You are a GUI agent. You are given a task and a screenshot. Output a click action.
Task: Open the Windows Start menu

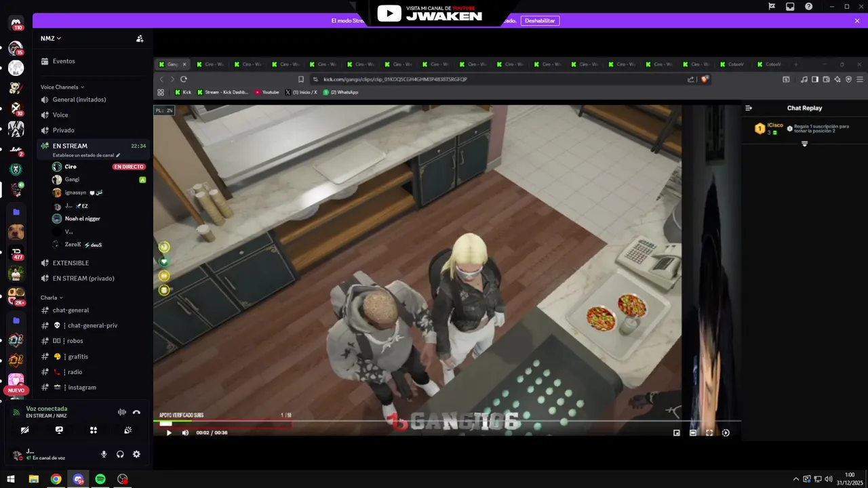pos(11,479)
